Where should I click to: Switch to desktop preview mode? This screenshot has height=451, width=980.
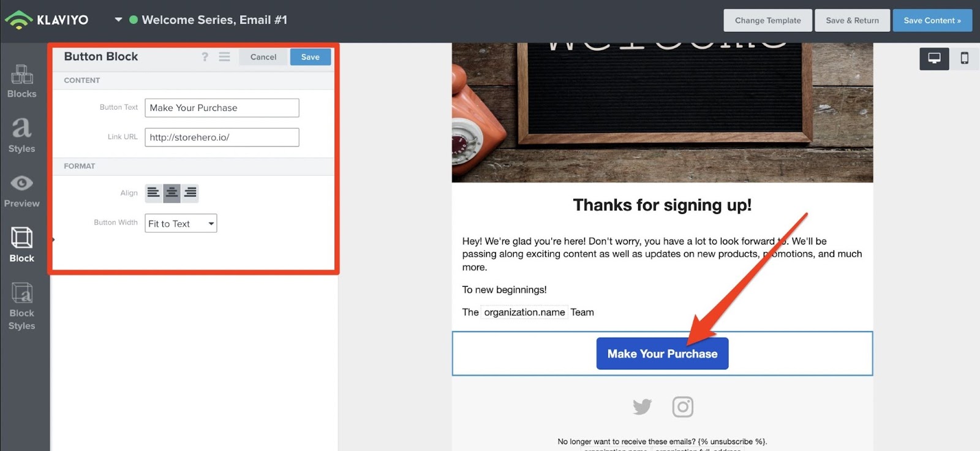point(934,58)
